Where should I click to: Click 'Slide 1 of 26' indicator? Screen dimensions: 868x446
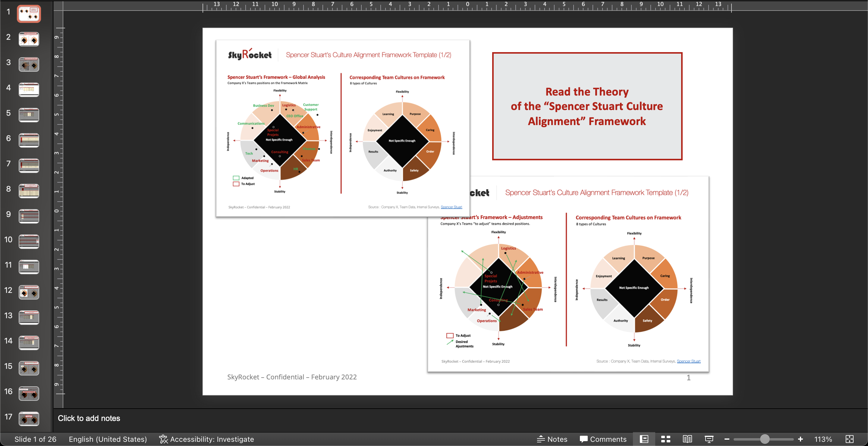[35, 439]
